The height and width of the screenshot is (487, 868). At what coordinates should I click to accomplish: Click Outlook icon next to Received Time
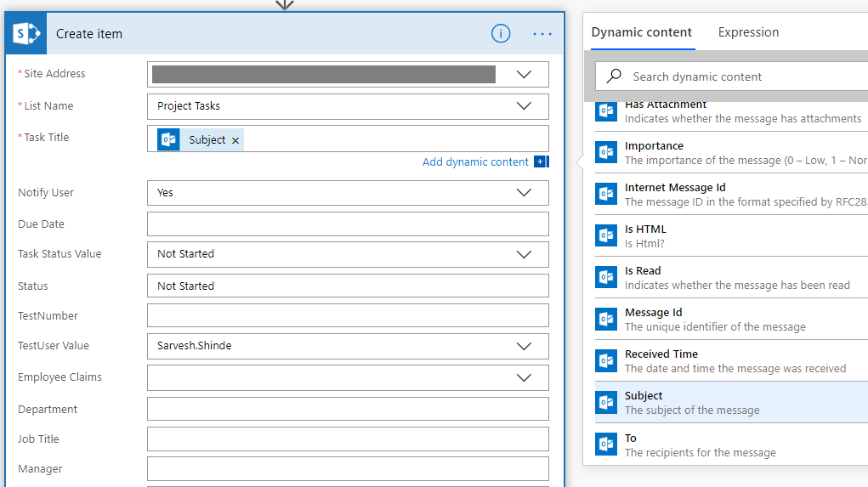606,361
